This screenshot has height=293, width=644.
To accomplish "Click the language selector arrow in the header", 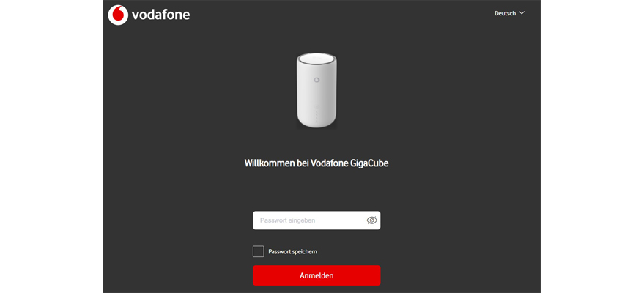I will pyautogui.click(x=522, y=13).
